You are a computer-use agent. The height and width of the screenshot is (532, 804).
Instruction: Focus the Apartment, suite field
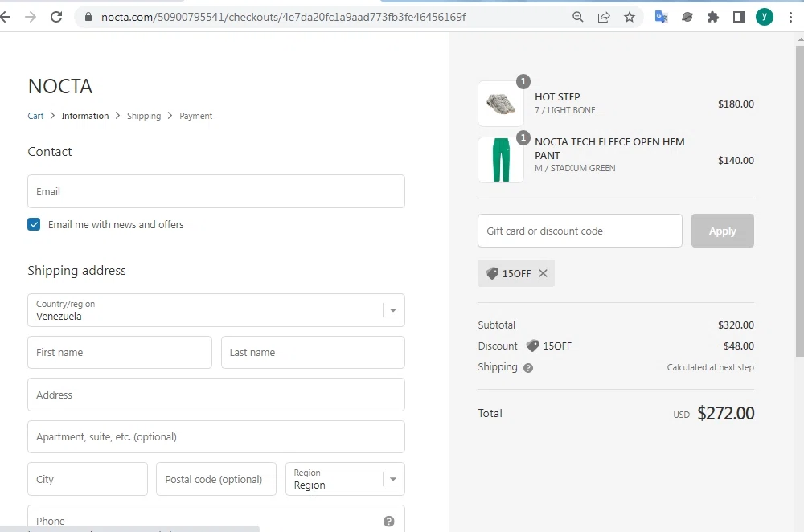(216, 436)
